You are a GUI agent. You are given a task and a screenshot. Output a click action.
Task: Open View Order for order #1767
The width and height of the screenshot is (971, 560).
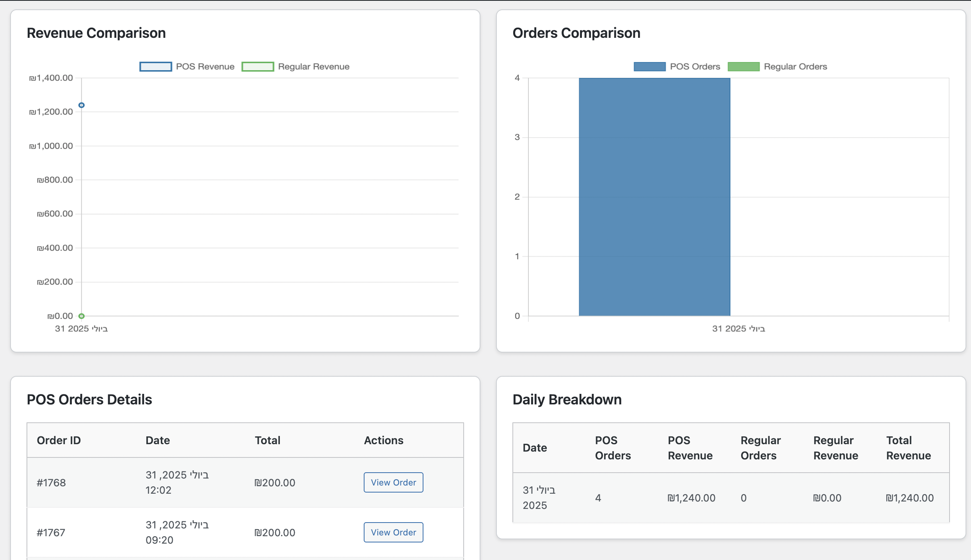tap(393, 532)
